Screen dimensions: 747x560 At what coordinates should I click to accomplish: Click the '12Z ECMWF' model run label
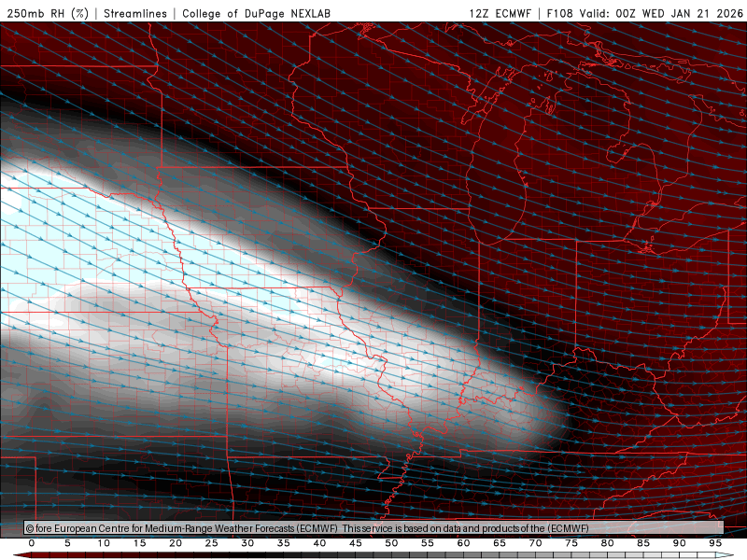click(500, 13)
